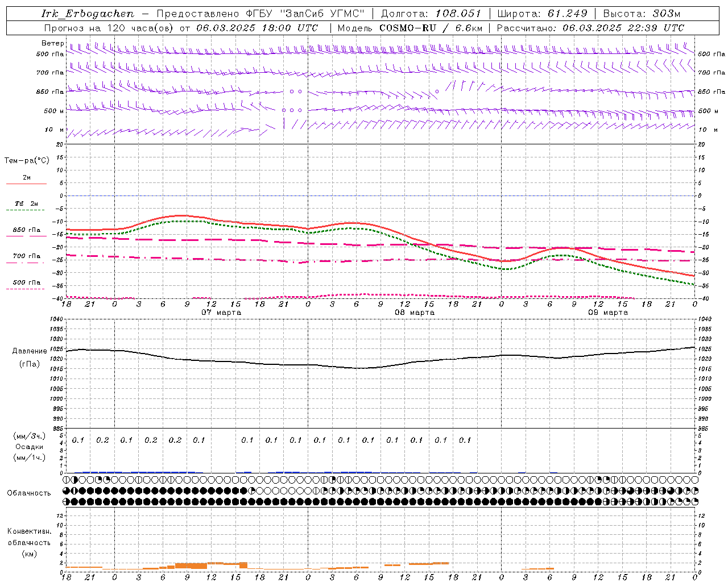Viewport: 728px width, 582px height.
Task: Click the "Td 2м" dew point legend entry
Action: click(26, 203)
